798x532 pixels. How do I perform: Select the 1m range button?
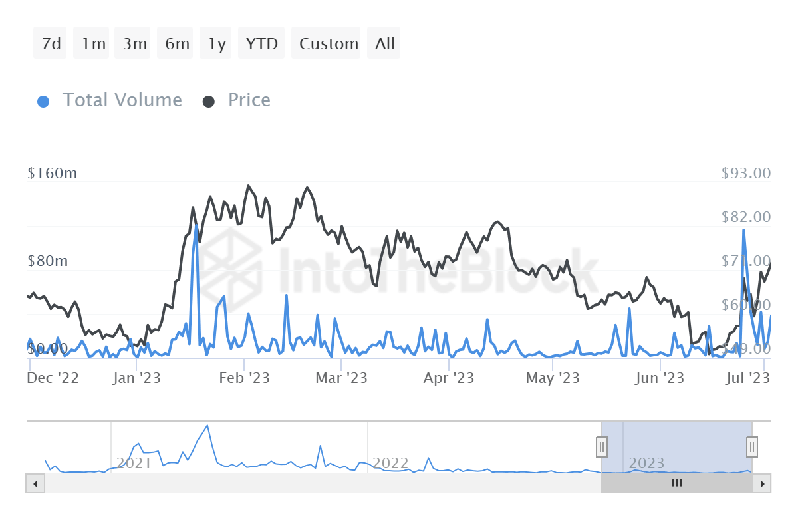pyautogui.click(x=91, y=43)
